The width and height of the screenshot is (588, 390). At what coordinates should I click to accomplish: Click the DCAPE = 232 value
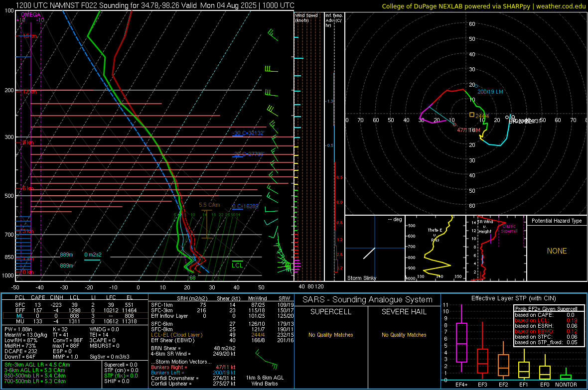20,351
